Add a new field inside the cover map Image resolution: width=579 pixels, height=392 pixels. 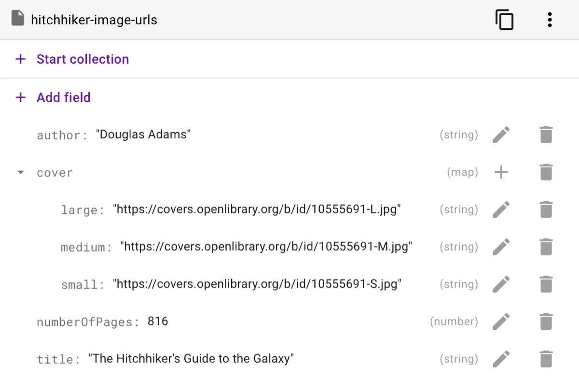coord(501,172)
